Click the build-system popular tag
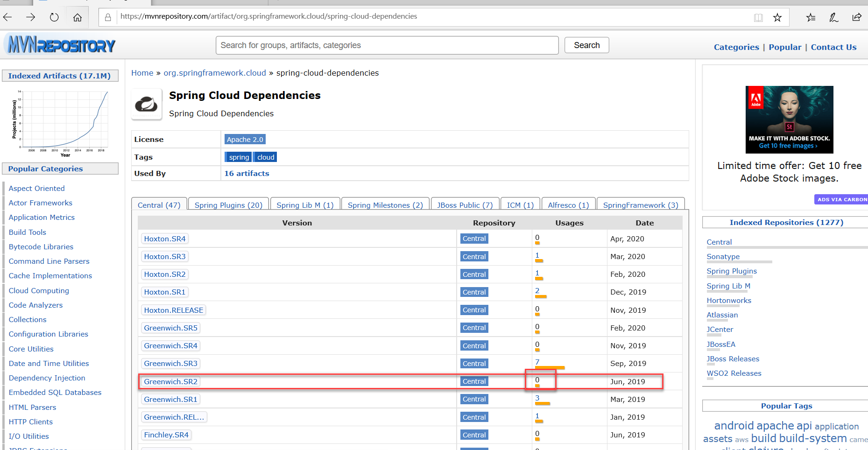Viewport: 868px width, 450px height. 813,438
